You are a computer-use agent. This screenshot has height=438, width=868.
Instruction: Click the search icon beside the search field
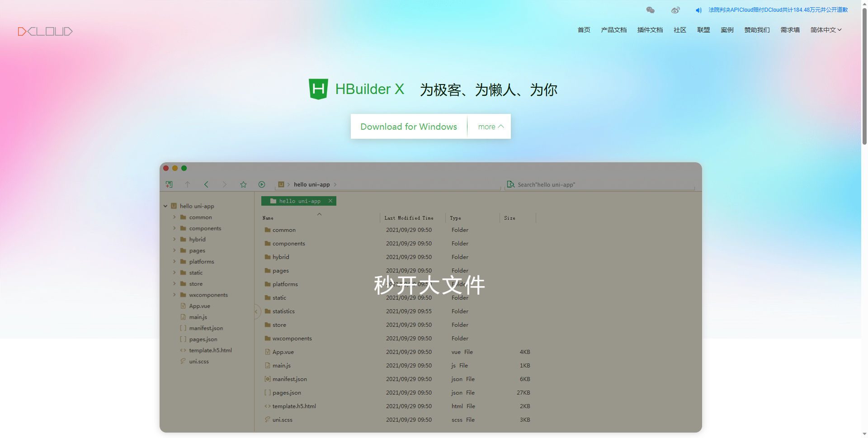(510, 184)
